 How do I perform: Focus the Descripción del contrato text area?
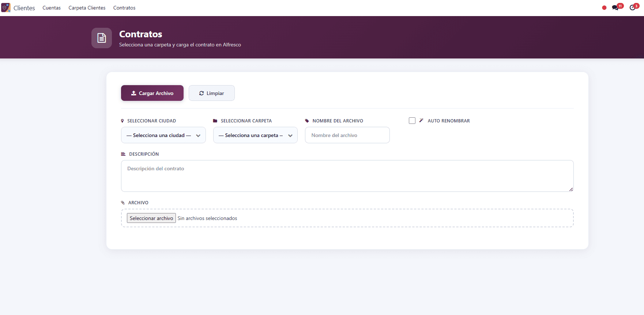pyautogui.click(x=347, y=176)
